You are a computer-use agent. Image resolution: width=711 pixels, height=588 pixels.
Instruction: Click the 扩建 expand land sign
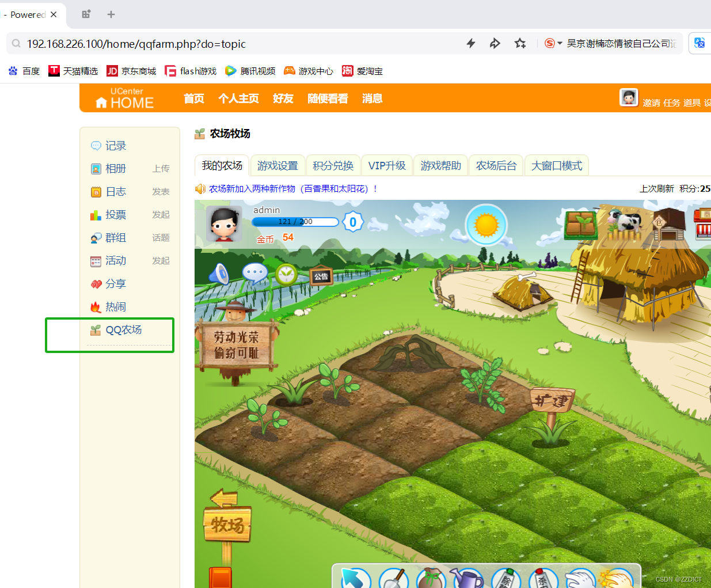click(x=552, y=401)
